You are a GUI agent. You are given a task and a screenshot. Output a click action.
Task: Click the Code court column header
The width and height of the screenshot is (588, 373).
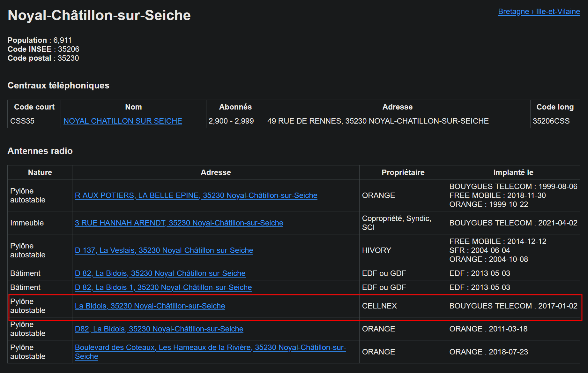(34, 107)
